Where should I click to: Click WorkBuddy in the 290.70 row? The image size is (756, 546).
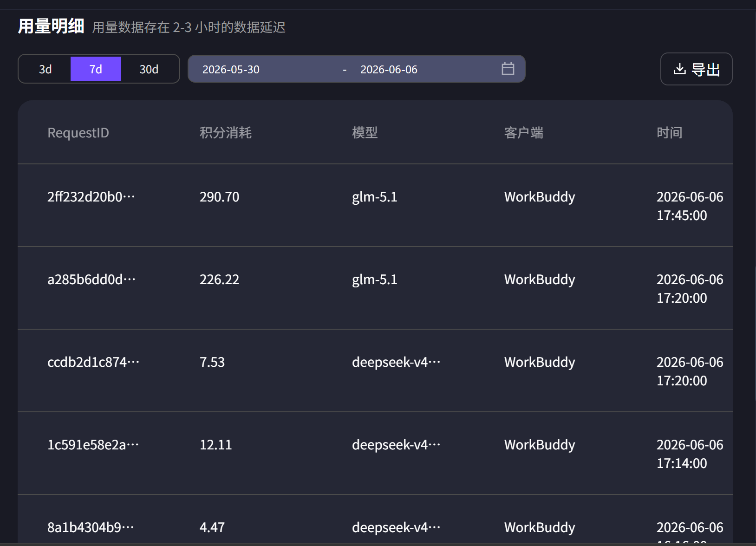tap(540, 197)
